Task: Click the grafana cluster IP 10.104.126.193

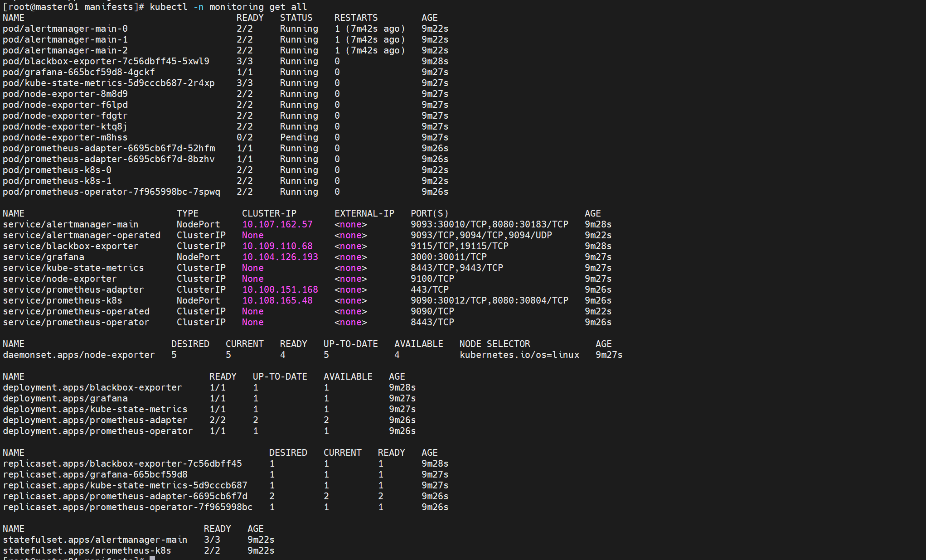Action: pos(280,257)
